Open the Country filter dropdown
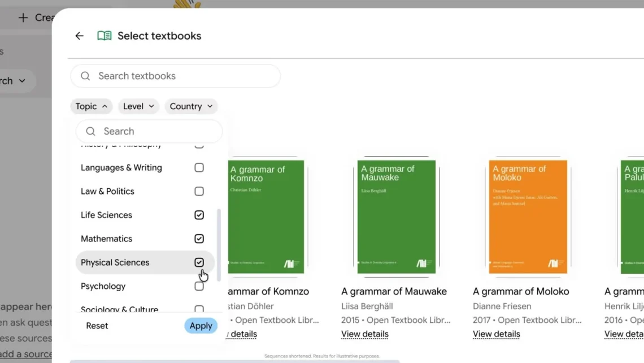This screenshot has width=644, height=363. click(191, 106)
